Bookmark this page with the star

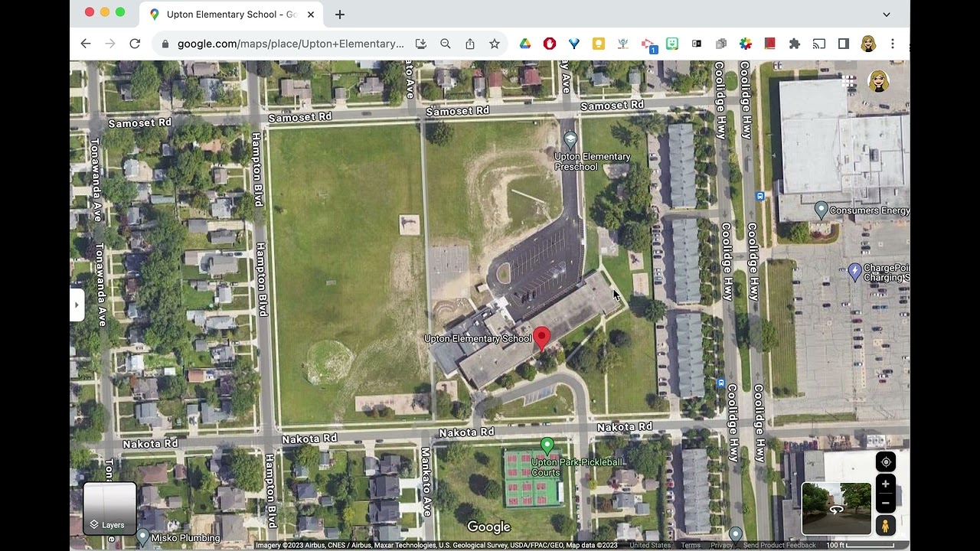[x=495, y=44]
